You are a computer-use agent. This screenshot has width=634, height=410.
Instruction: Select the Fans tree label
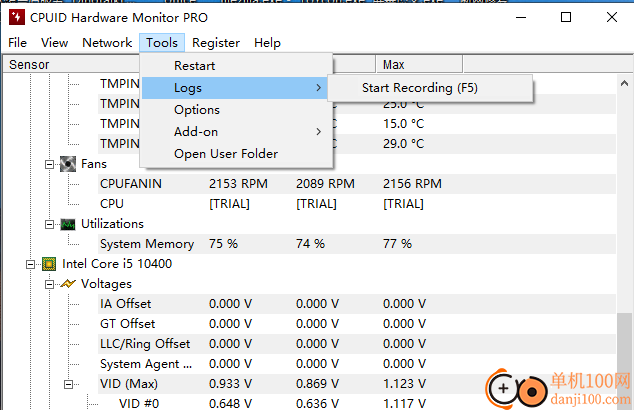pos(94,164)
